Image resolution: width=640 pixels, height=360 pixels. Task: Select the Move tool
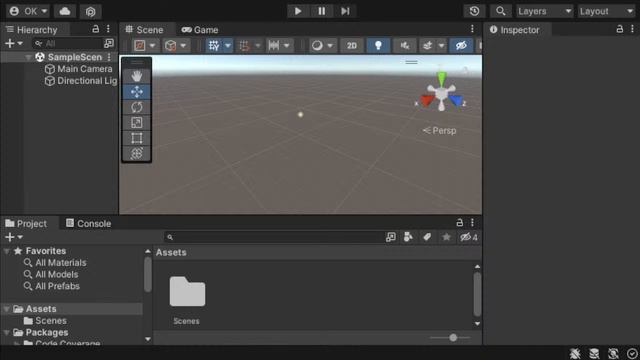point(137,92)
